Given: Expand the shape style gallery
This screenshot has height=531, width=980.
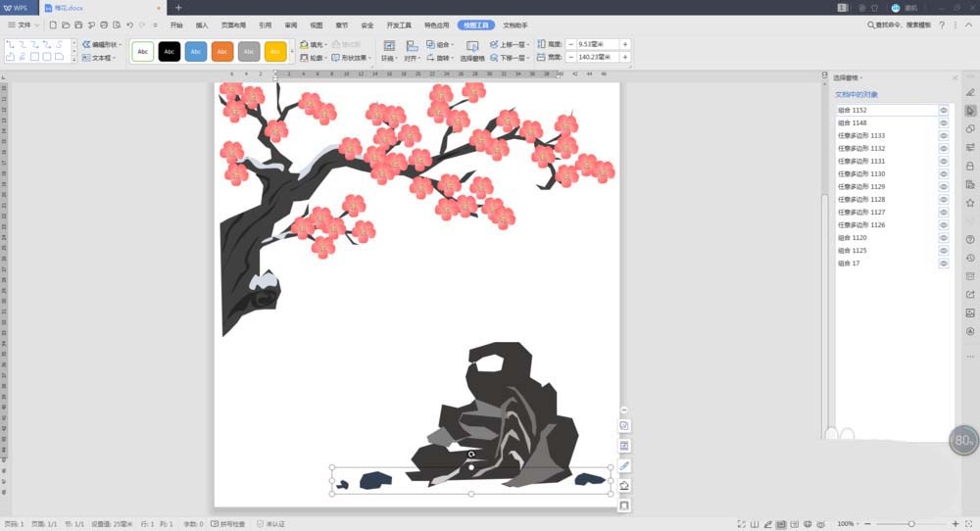Looking at the screenshot, I should (x=292, y=51).
